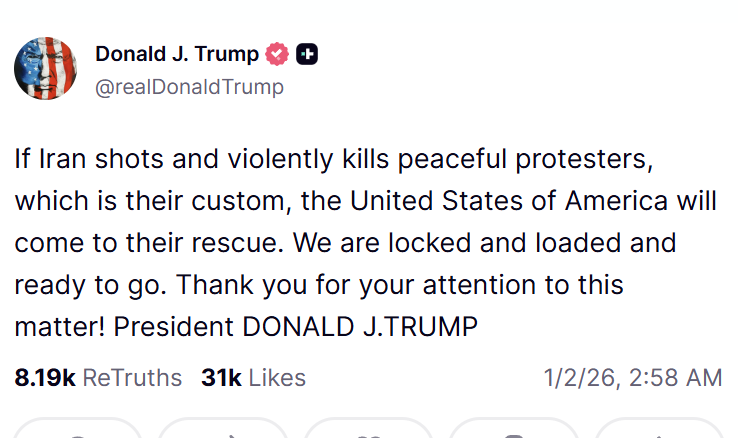Hit the ReTruth button under the post
Screen dimensions: 738x438
point(223,431)
